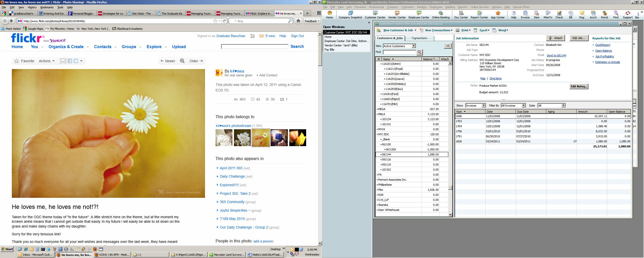Select job 08J144 in customer list
This screenshot has height=258, width=644.
click(386, 154)
